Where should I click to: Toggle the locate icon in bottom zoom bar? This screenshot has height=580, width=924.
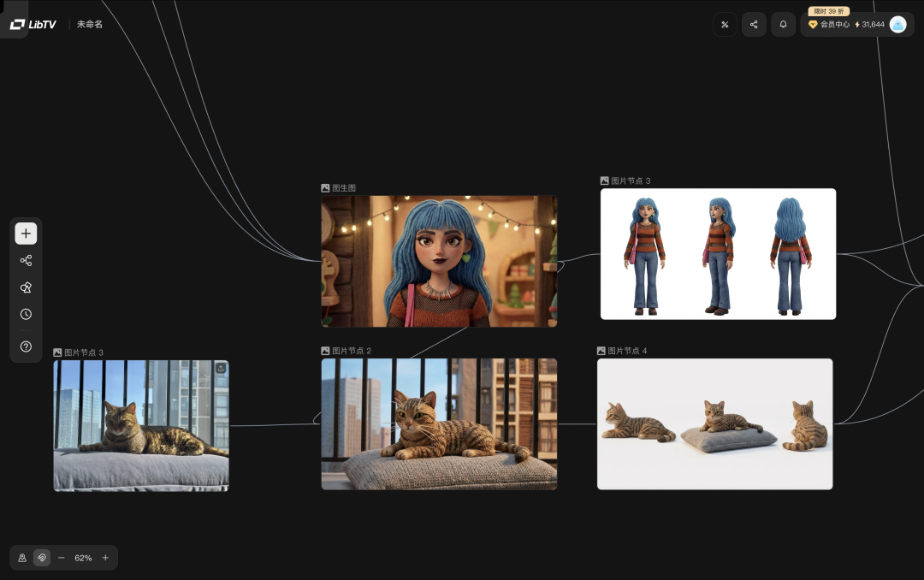(22, 558)
